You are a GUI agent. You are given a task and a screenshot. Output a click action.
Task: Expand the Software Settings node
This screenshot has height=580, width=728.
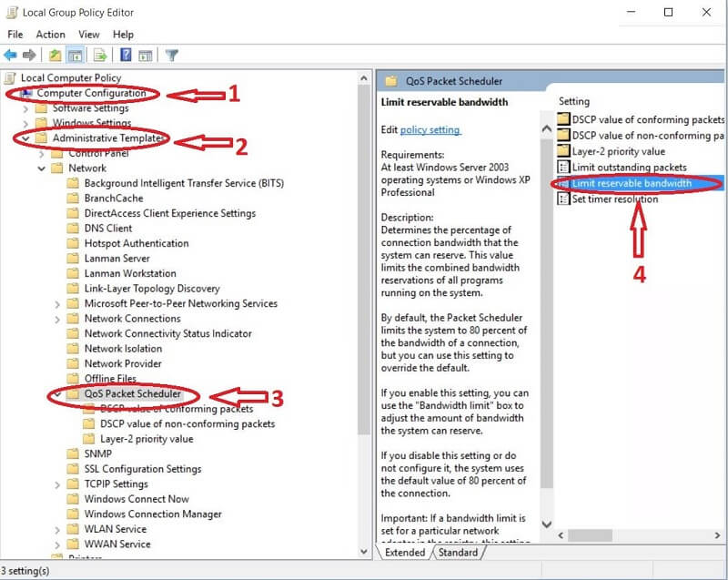click(25, 108)
